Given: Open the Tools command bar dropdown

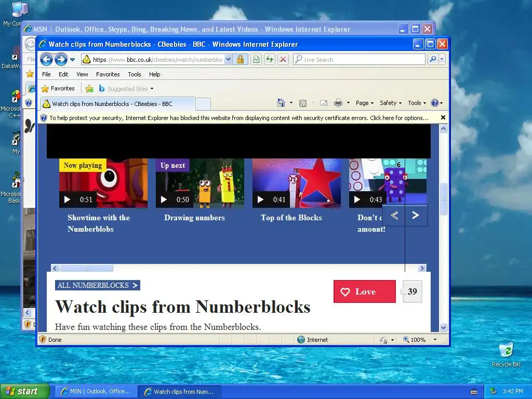Looking at the screenshot, I should click(417, 103).
